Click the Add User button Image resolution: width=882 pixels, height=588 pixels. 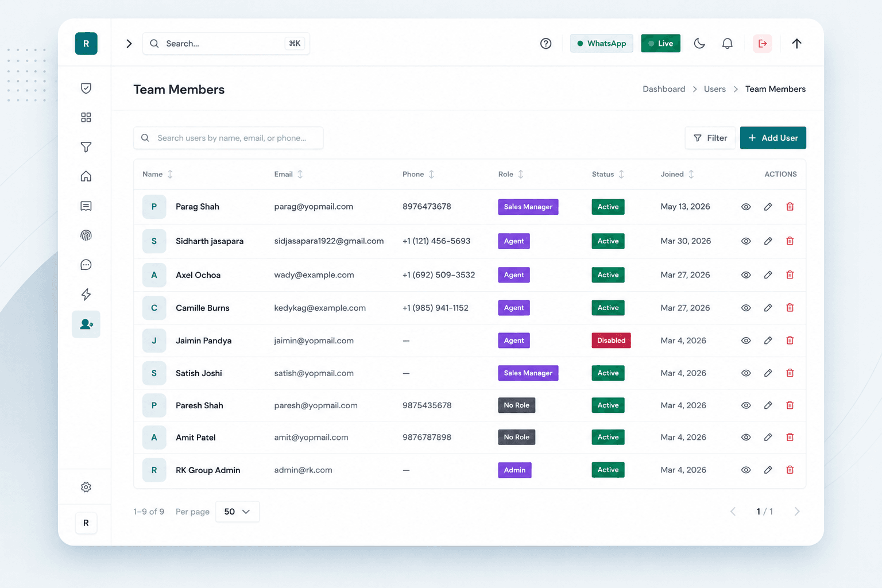[773, 138]
